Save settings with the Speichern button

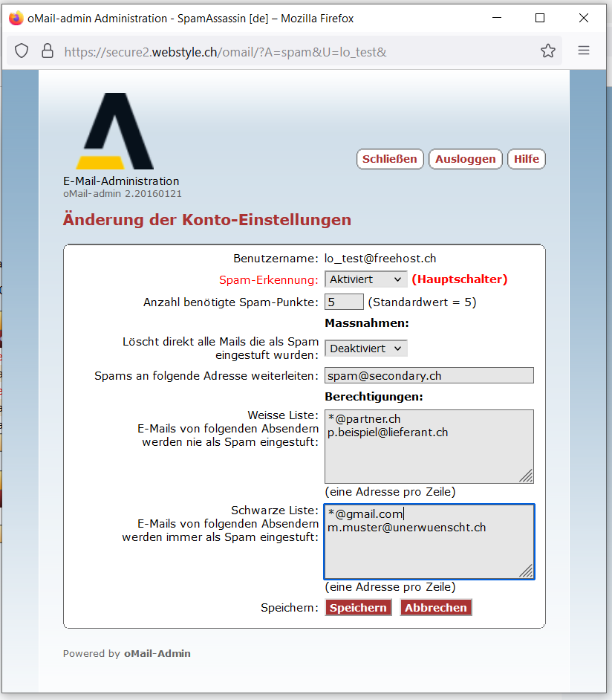pyautogui.click(x=358, y=608)
